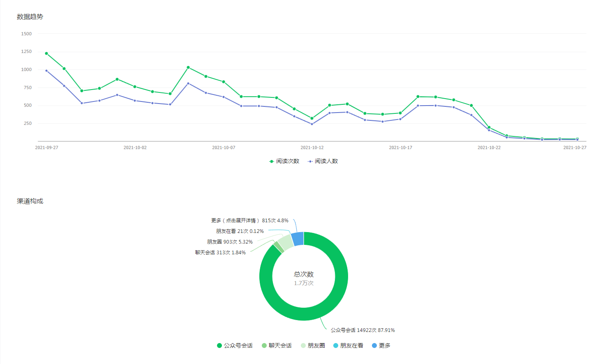Click the 总次数 text in donut center
This screenshot has height=364, width=600.
[304, 274]
